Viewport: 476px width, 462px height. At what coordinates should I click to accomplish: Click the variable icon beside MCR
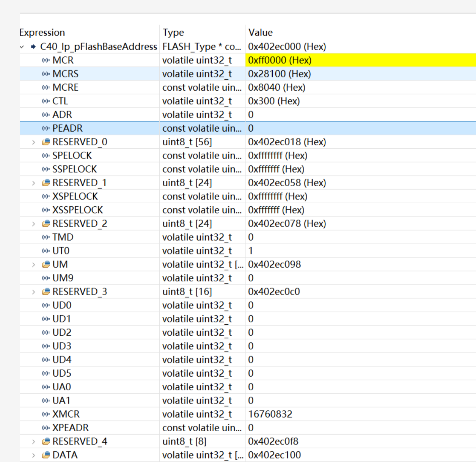46,60
